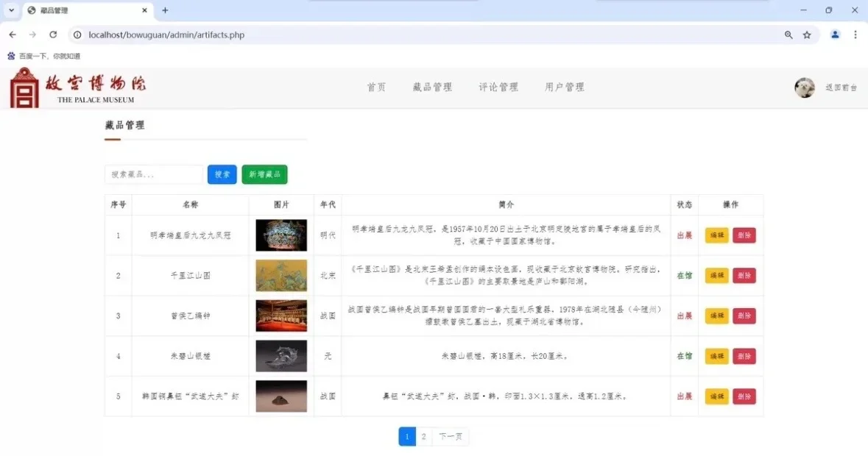The image size is (868, 456).
Task: Click the 新增藏品 button
Action: click(264, 174)
